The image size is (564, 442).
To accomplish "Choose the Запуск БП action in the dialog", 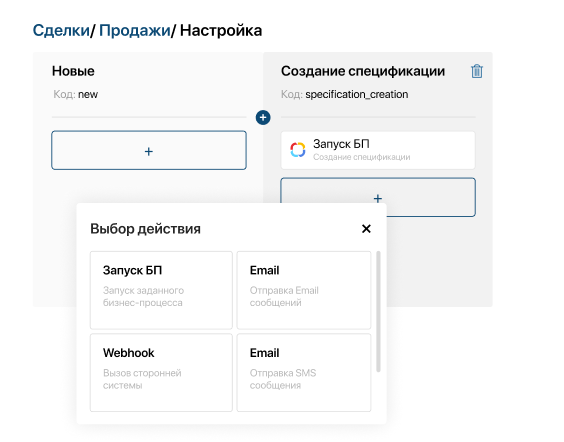I will 161,290.
